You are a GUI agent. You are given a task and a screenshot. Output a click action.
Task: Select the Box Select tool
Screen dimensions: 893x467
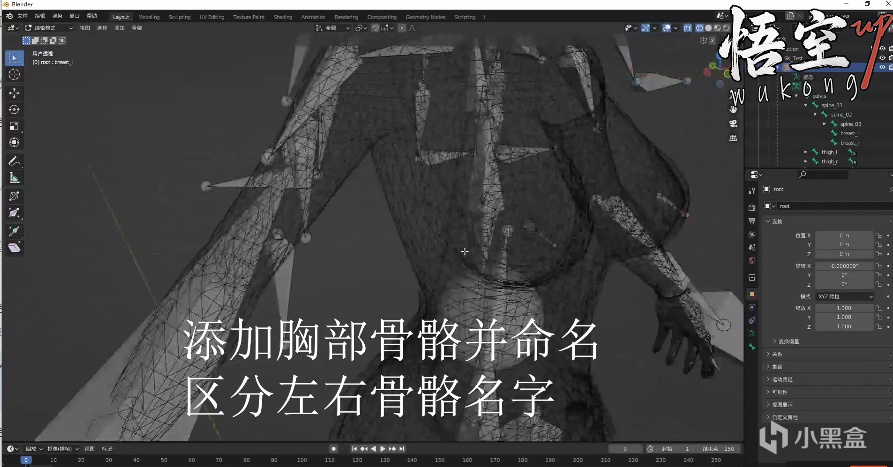[14, 58]
